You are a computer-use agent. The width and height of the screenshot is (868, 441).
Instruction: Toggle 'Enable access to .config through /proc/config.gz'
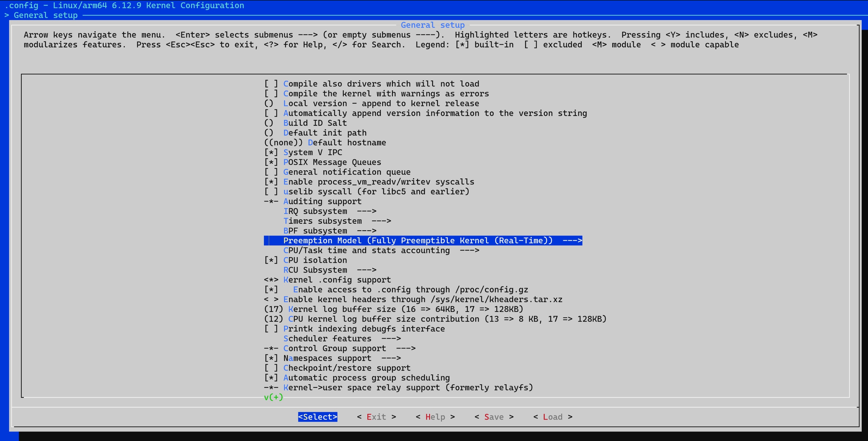coord(396,289)
